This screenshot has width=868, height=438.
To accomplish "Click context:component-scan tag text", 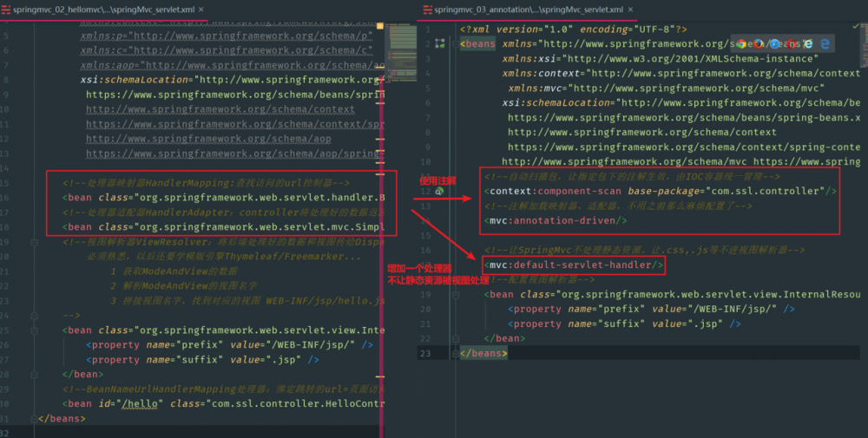I will [556, 192].
